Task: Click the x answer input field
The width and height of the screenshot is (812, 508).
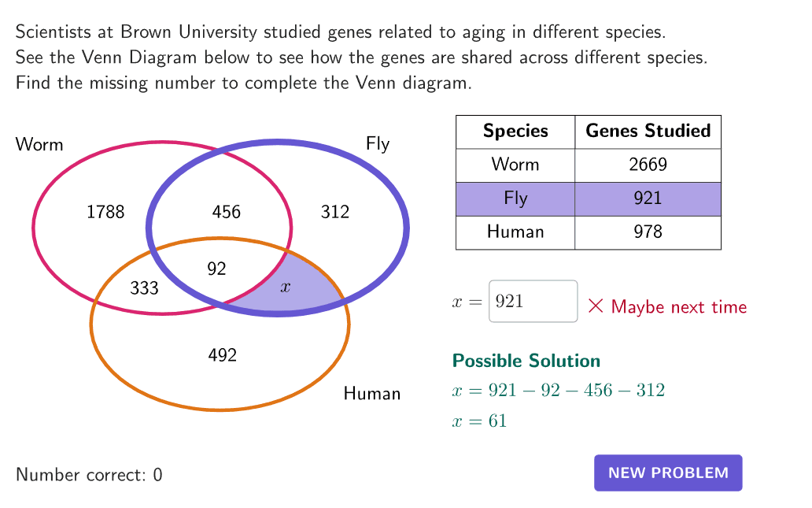Action: coord(533,302)
